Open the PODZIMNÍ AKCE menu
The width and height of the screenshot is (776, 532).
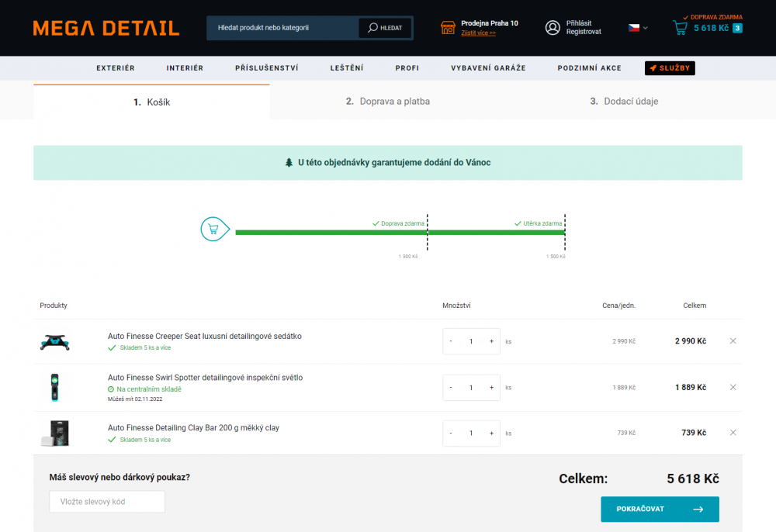590,68
